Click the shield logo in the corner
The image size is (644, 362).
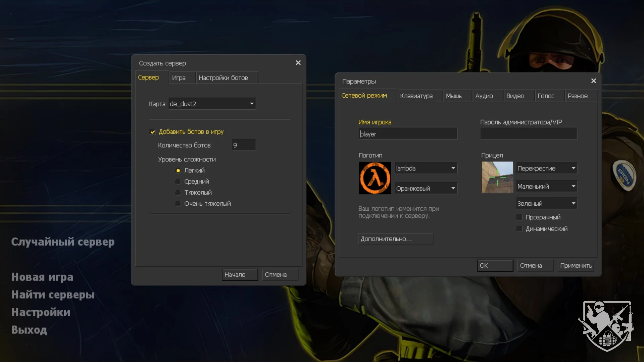pyautogui.click(x=606, y=325)
